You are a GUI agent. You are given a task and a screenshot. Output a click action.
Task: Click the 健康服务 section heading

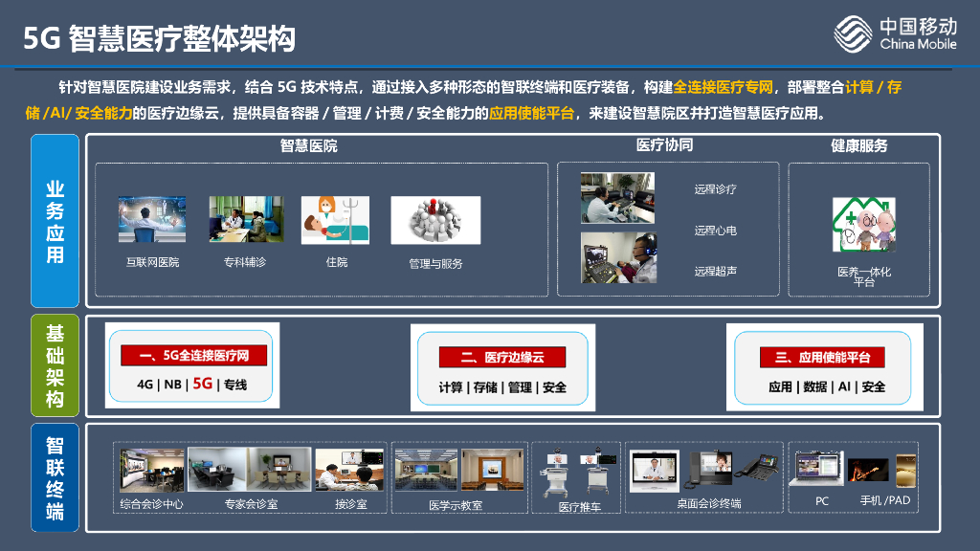tap(859, 146)
